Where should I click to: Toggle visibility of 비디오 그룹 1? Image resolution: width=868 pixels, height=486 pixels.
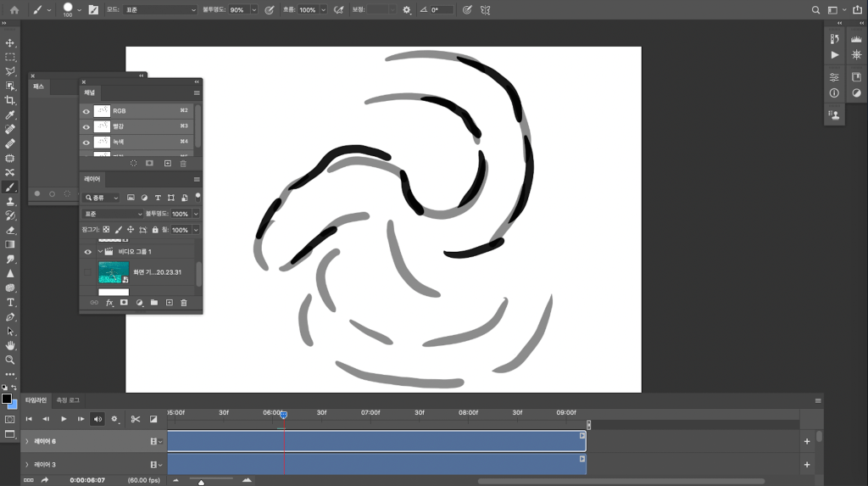point(87,252)
